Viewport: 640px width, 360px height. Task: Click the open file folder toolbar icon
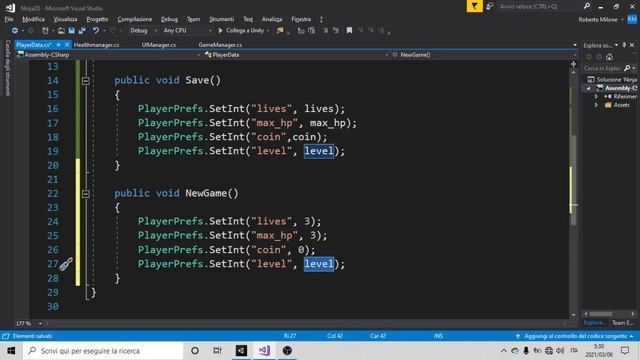pyautogui.click(x=61, y=31)
